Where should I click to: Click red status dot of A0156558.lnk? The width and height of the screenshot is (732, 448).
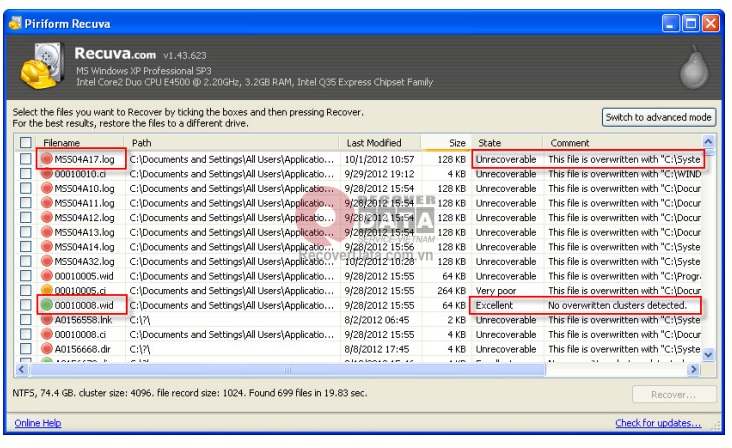(x=46, y=320)
